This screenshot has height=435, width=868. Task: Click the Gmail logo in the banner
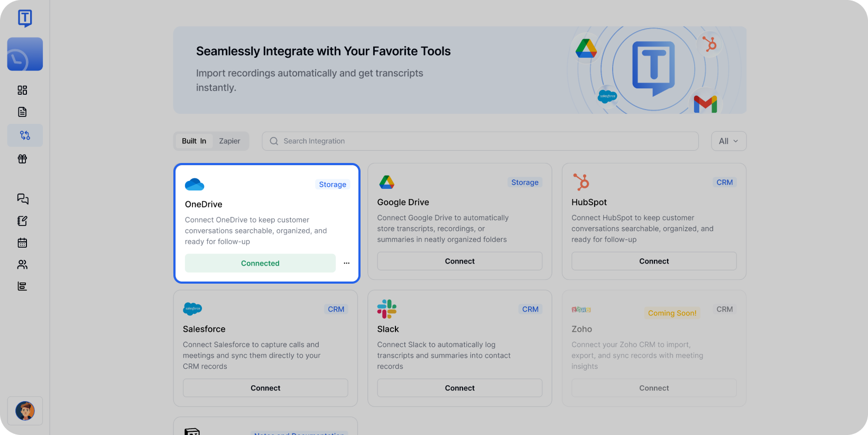click(705, 104)
